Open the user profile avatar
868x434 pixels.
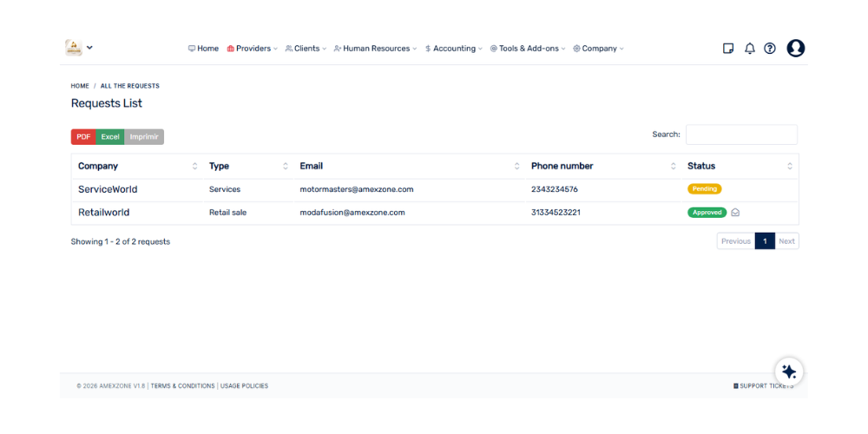pyautogui.click(x=795, y=48)
